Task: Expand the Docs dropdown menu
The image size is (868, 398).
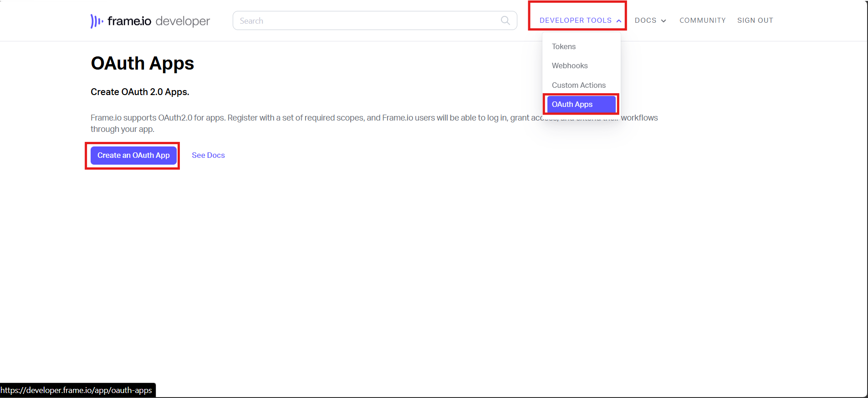Action: coord(650,20)
